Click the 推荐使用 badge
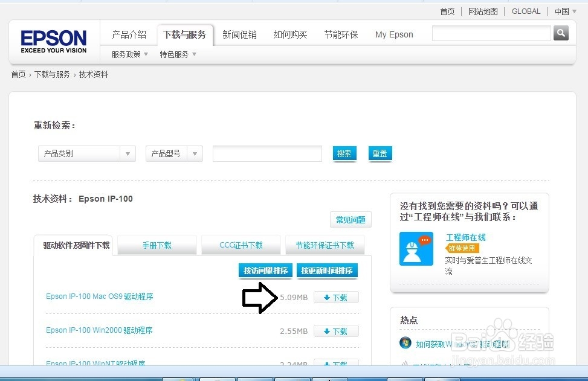Viewport: 588px width, 381px height. point(462,248)
